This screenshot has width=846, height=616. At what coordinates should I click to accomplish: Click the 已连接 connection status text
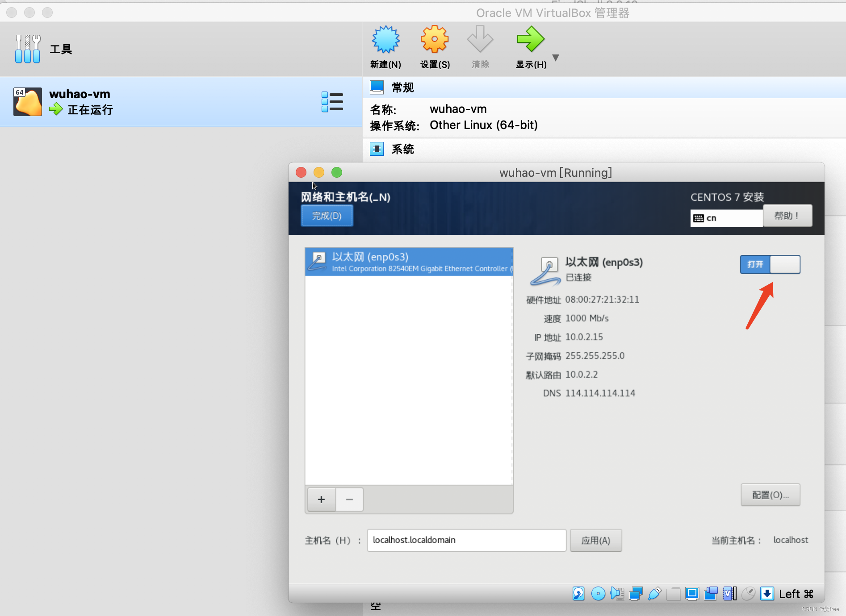pos(578,278)
